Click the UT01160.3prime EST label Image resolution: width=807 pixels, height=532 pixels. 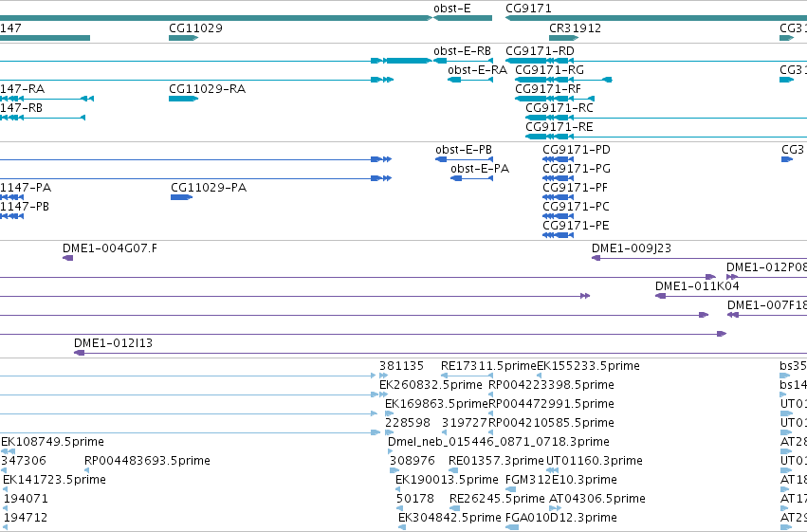click(x=595, y=462)
